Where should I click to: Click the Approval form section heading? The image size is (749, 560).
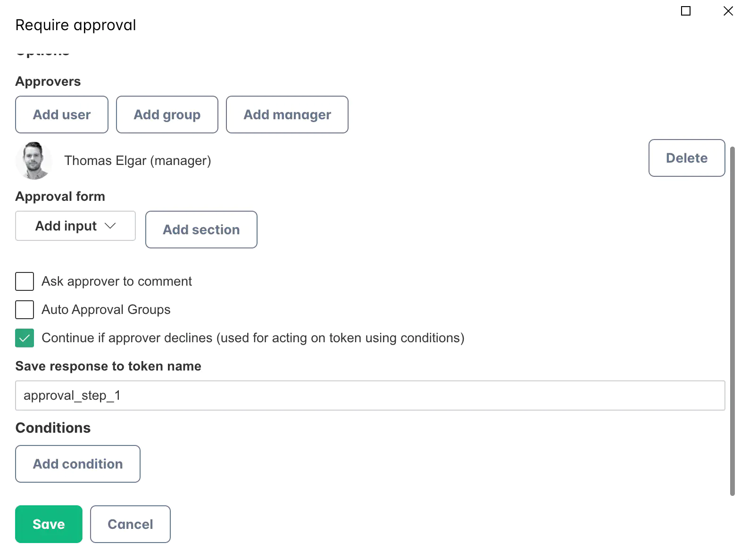coord(60,196)
